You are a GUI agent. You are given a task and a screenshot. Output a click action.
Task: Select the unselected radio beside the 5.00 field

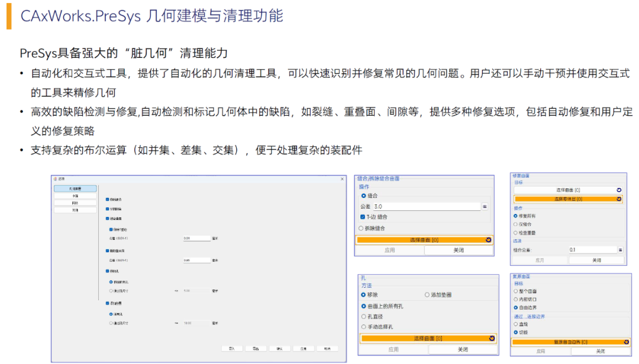click(111, 291)
